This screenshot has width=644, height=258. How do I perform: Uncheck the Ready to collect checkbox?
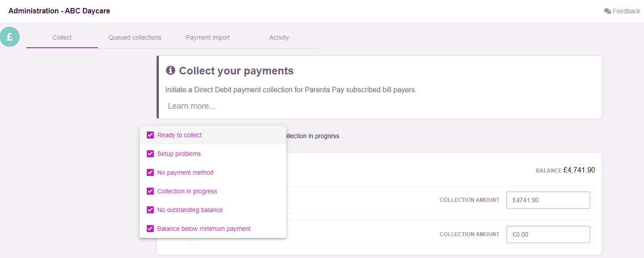(x=150, y=135)
